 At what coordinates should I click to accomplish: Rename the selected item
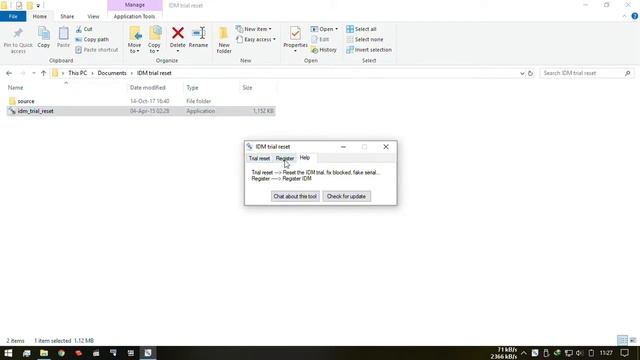(198, 38)
